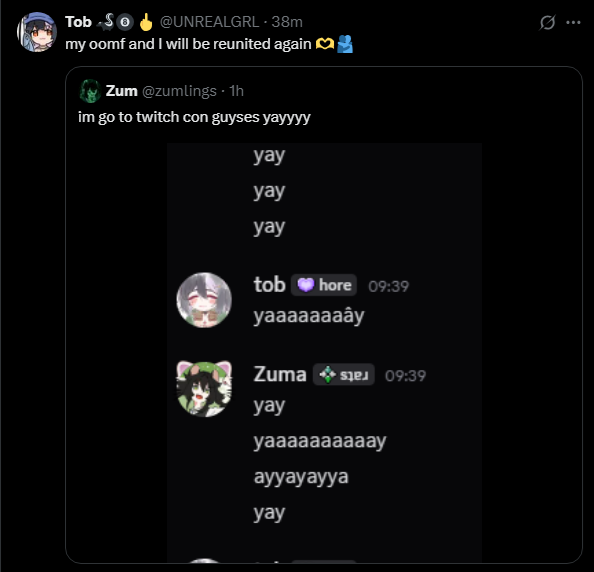Click the Tob display name

(x=78, y=22)
